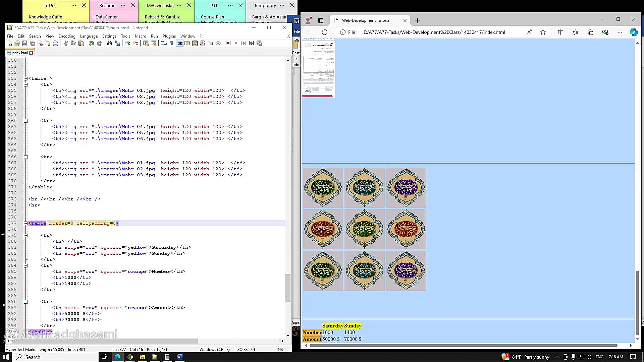The image size is (644, 362).
Task: Add page to Edge favorites star
Action: tap(543, 32)
